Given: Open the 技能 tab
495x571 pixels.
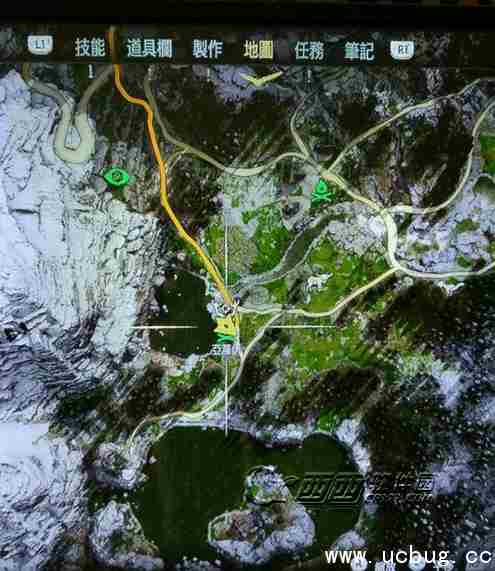Looking at the screenshot, I should [x=90, y=48].
